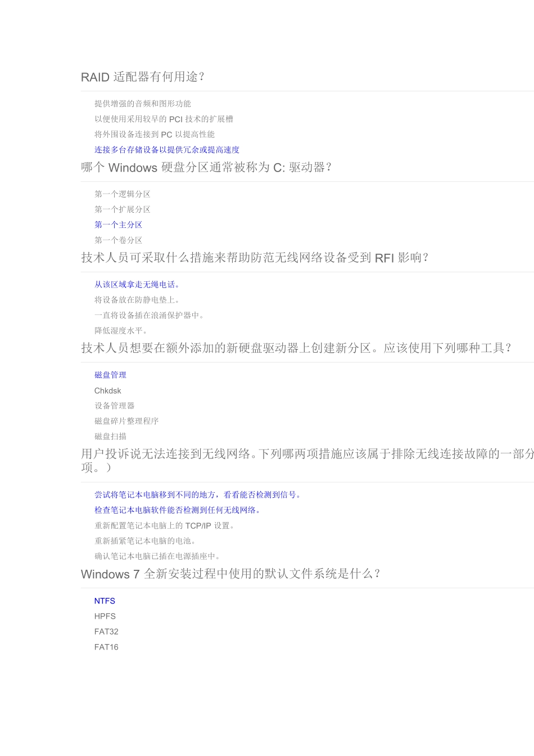Choose answer '重新插紧笔记本电脑的电池。'

(147, 541)
